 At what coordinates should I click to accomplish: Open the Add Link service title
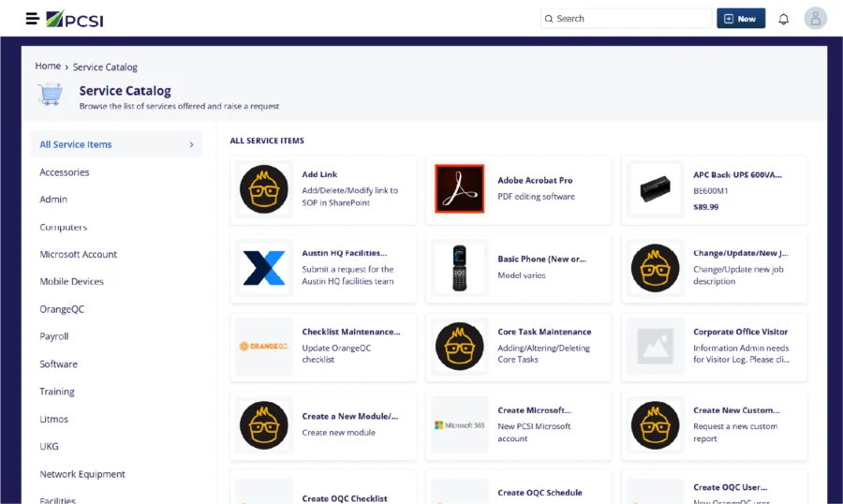pos(319,174)
